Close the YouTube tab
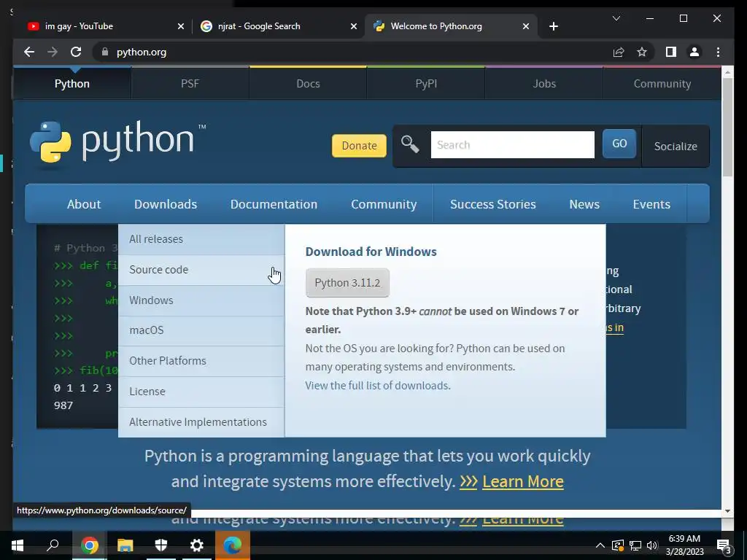 pyautogui.click(x=181, y=26)
